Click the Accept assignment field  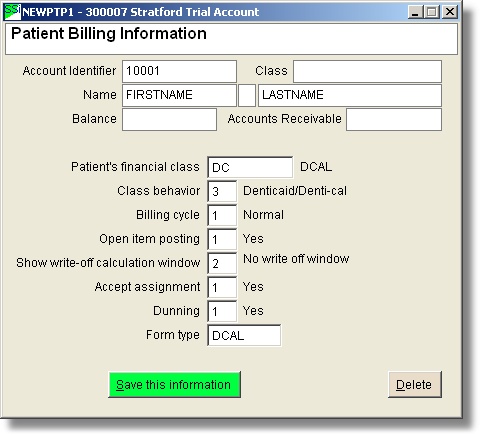point(222,287)
